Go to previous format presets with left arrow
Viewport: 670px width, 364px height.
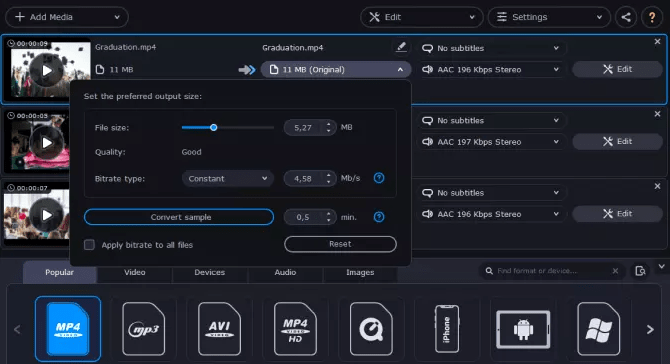pyautogui.click(x=17, y=329)
